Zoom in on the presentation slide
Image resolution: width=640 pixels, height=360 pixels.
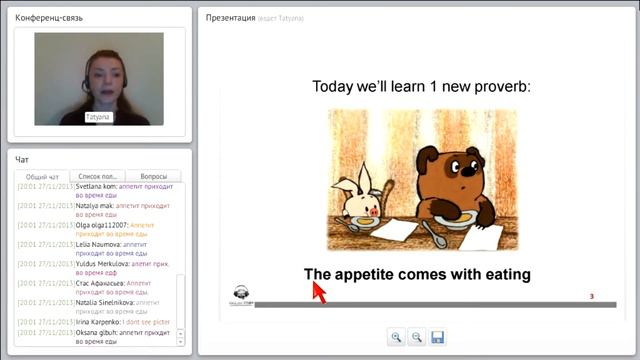point(396,337)
